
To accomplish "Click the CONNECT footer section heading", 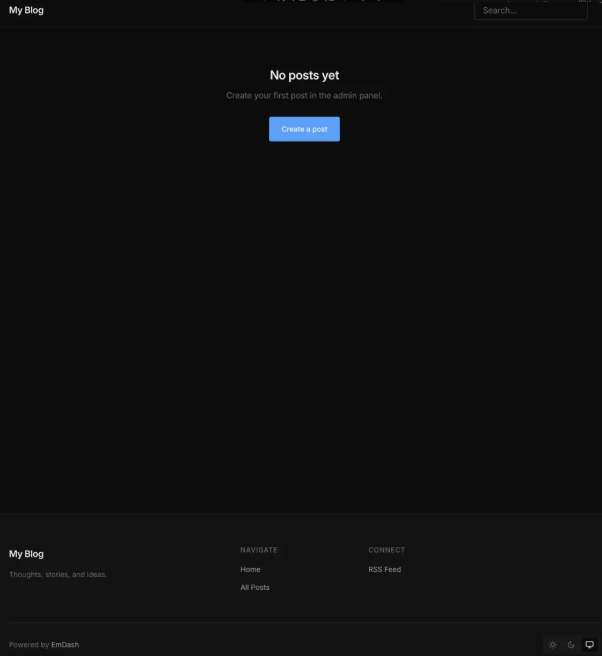I will pos(386,550).
